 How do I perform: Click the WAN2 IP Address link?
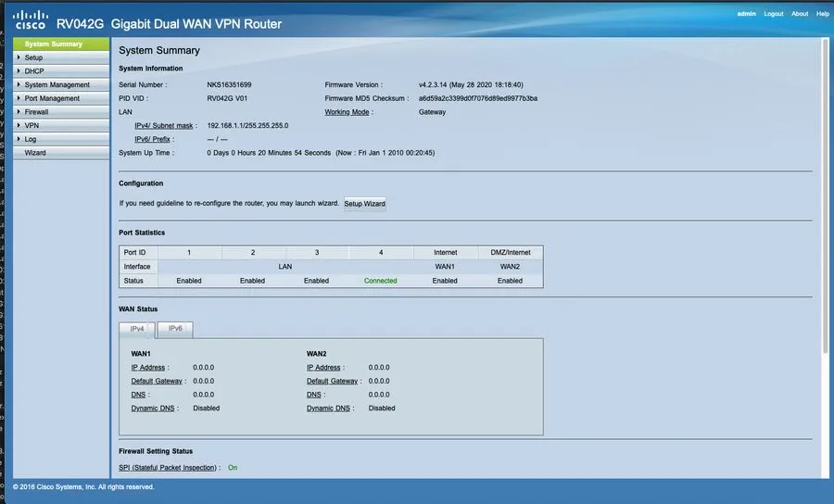[323, 368]
